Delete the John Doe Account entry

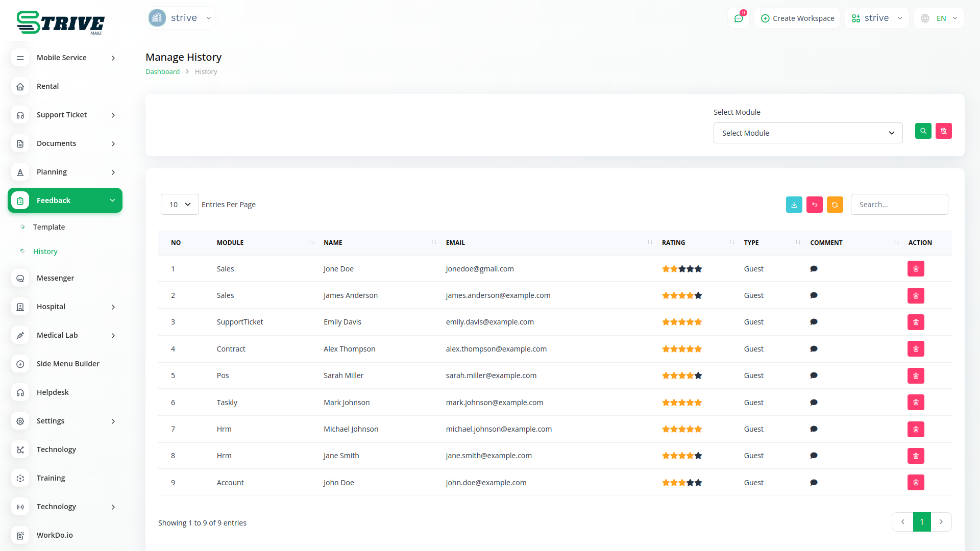click(x=916, y=483)
